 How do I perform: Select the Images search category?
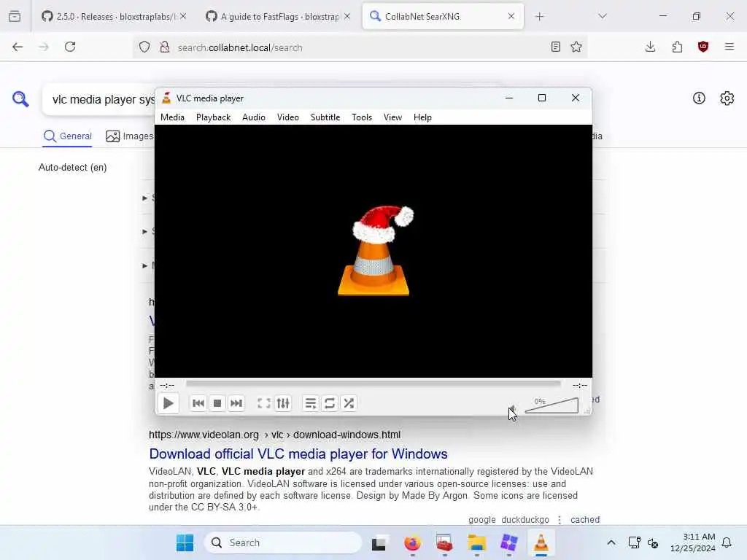pos(130,136)
